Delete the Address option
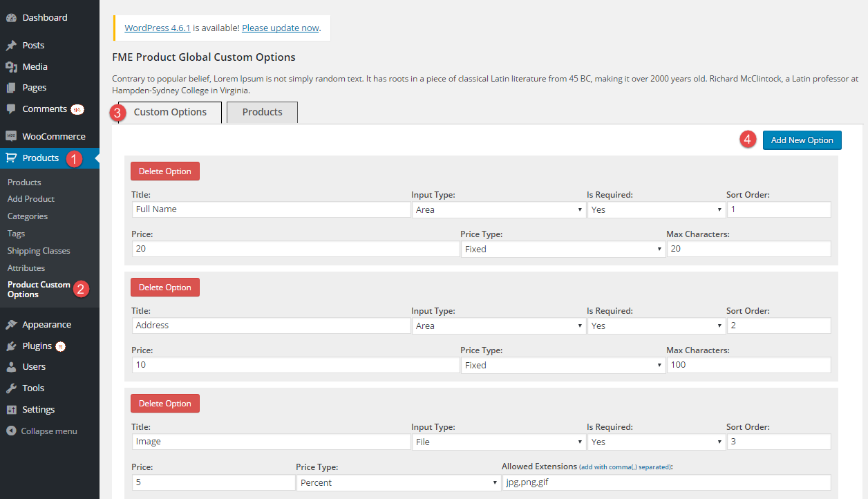868x499 pixels. (x=165, y=288)
